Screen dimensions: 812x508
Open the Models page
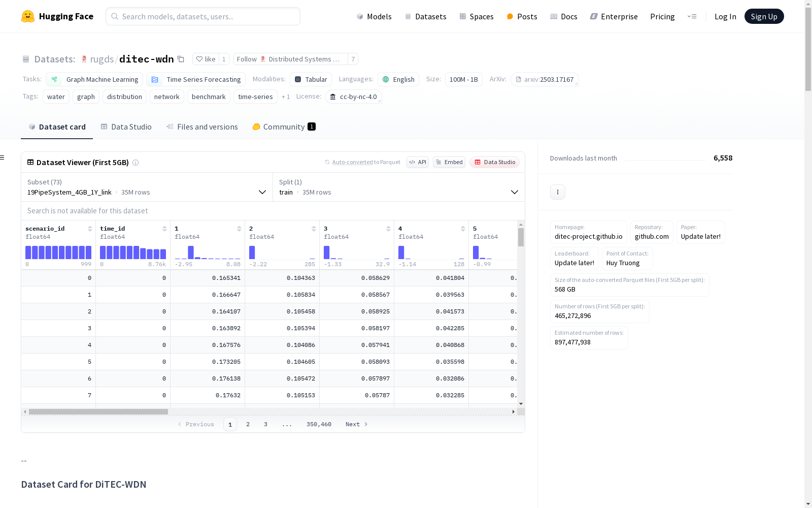(x=374, y=16)
